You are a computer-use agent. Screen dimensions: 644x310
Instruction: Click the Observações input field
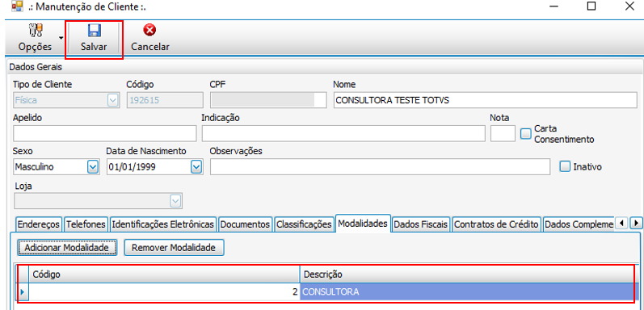pyautogui.click(x=380, y=166)
